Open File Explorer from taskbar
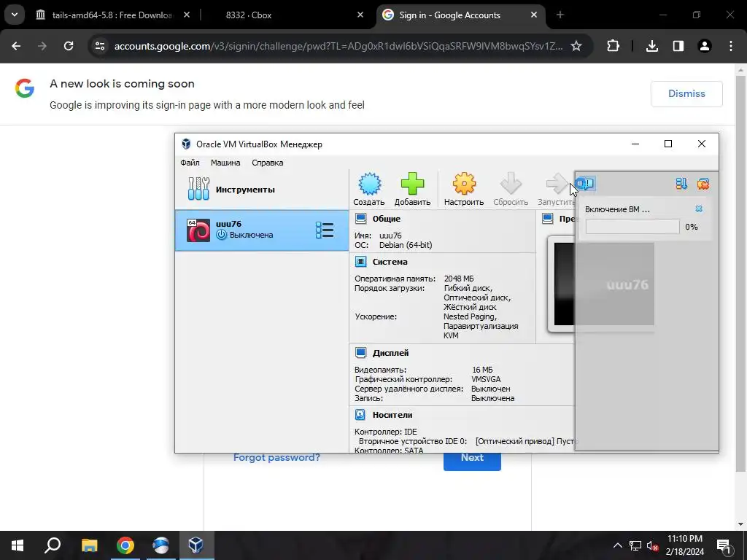The height and width of the screenshot is (560, 747). click(x=89, y=545)
